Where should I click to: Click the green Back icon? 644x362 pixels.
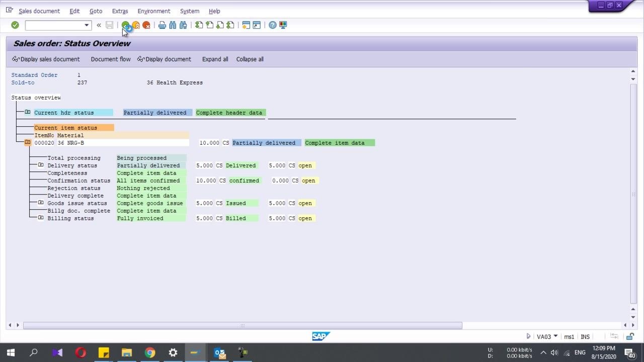125,25
